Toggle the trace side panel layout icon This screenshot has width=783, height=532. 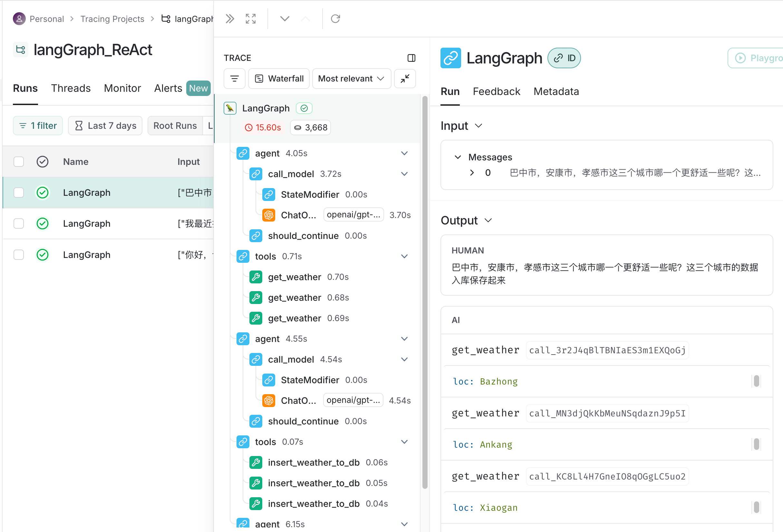411,58
